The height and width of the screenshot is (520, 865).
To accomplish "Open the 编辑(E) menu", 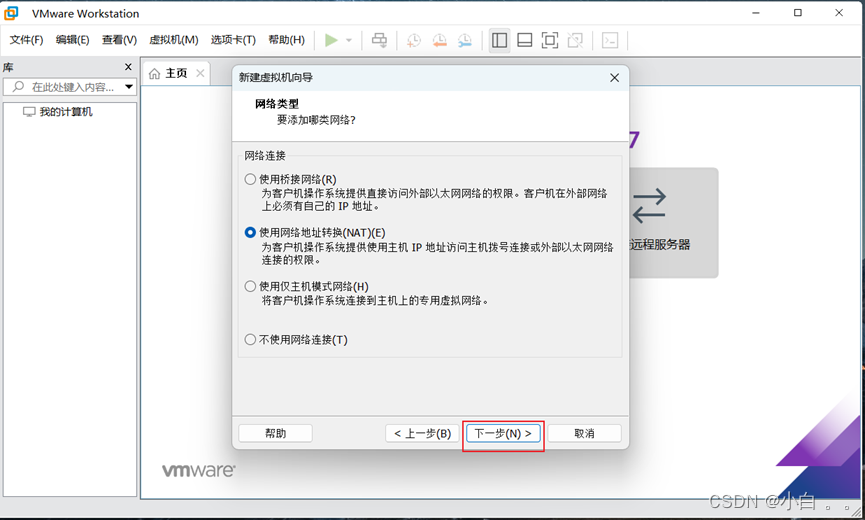I will pyautogui.click(x=72, y=40).
